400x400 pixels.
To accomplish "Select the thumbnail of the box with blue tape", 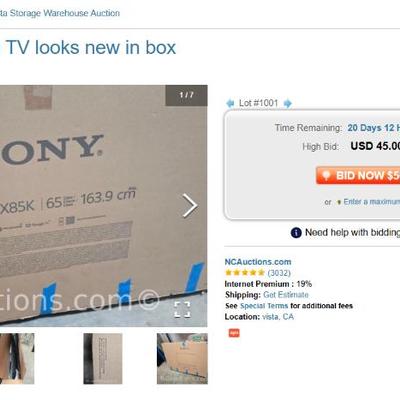I will coord(182,358).
